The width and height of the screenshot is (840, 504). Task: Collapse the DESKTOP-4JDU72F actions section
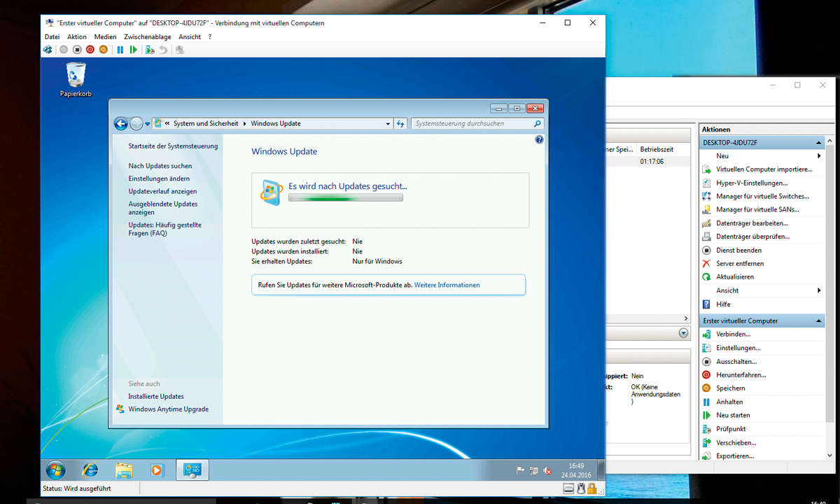[x=818, y=143]
